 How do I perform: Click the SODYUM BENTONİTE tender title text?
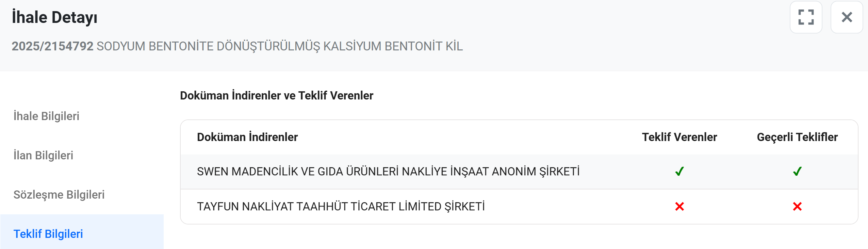tap(280, 46)
